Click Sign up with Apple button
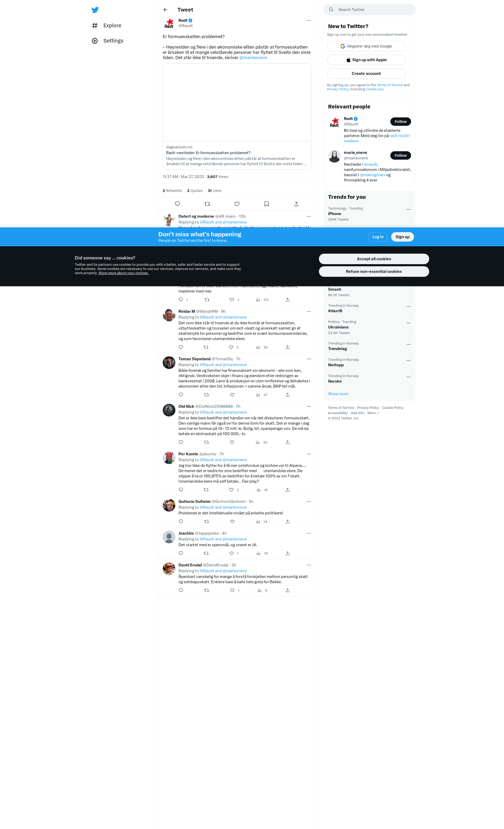The width and height of the screenshot is (504, 829). 366,60
